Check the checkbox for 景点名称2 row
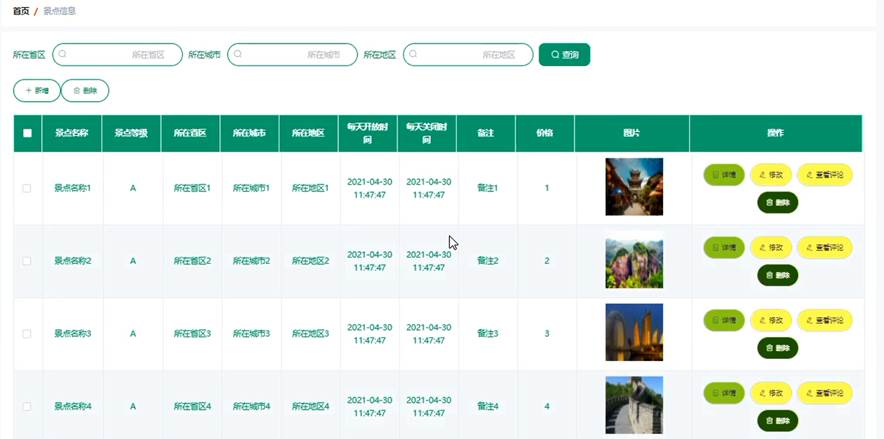The image size is (884, 439). coord(26,261)
